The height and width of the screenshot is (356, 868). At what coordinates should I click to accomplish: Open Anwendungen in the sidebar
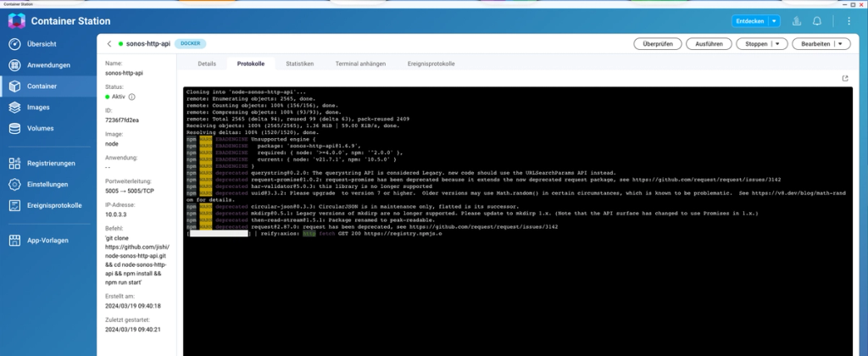(x=48, y=64)
